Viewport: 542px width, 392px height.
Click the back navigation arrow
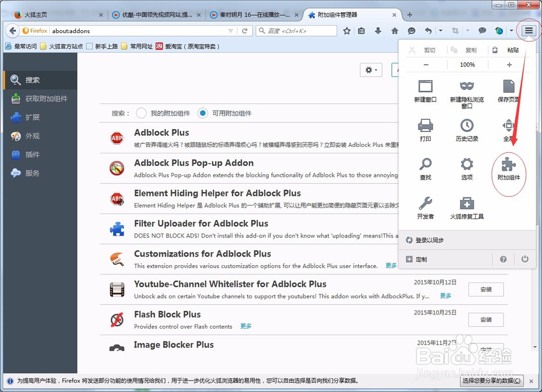pos(13,31)
